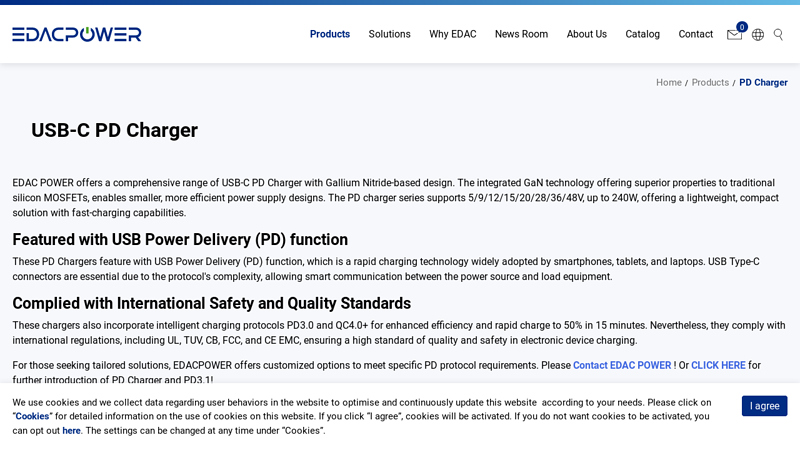
Task: Accept cookies with I agree button
Action: (764, 406)
